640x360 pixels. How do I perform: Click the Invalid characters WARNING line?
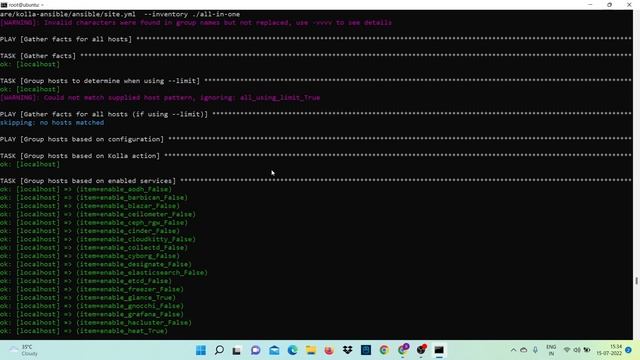tap(196, 22)
